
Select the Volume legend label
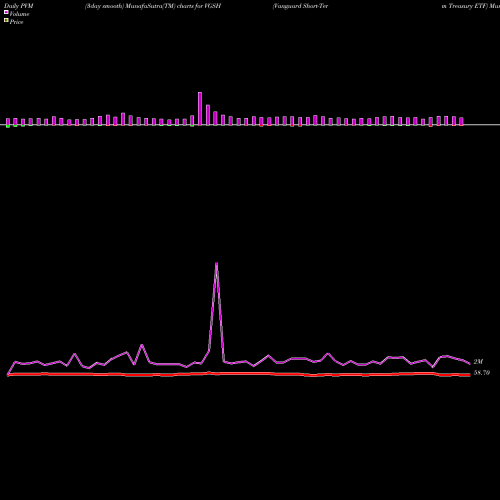click(x=19, y=14)
